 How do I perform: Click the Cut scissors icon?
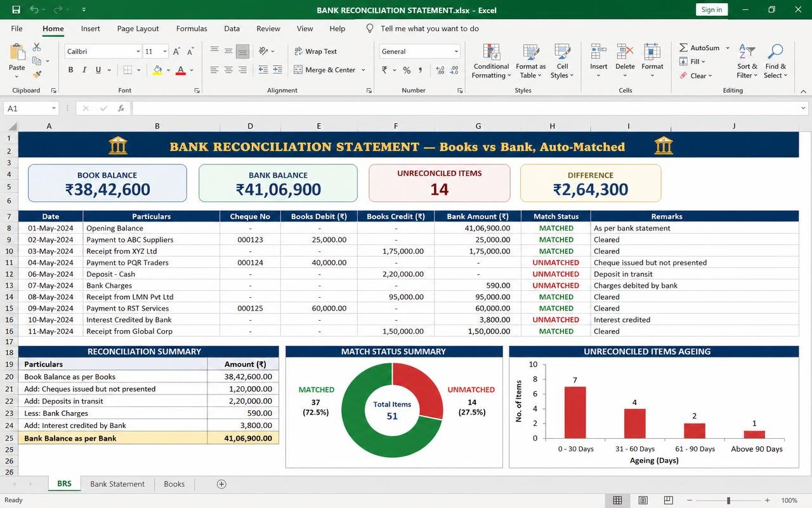(x=37, y=48)
